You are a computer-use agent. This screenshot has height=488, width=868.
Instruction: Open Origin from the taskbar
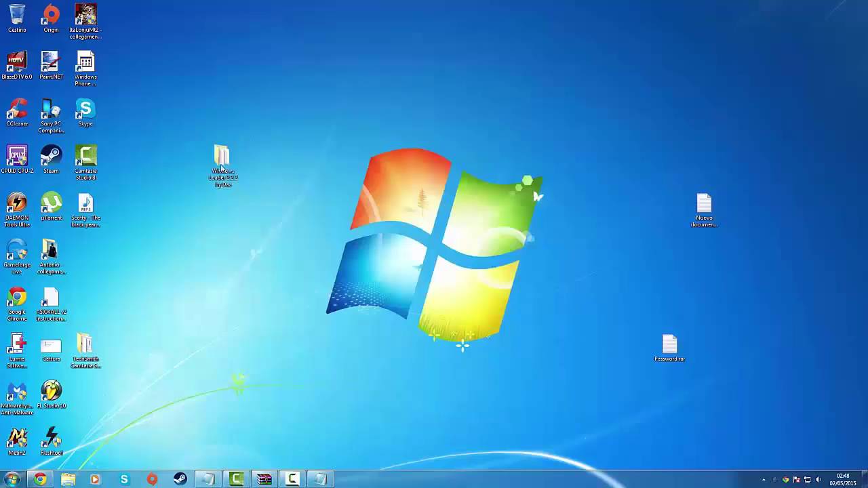(x=152, y=479)
